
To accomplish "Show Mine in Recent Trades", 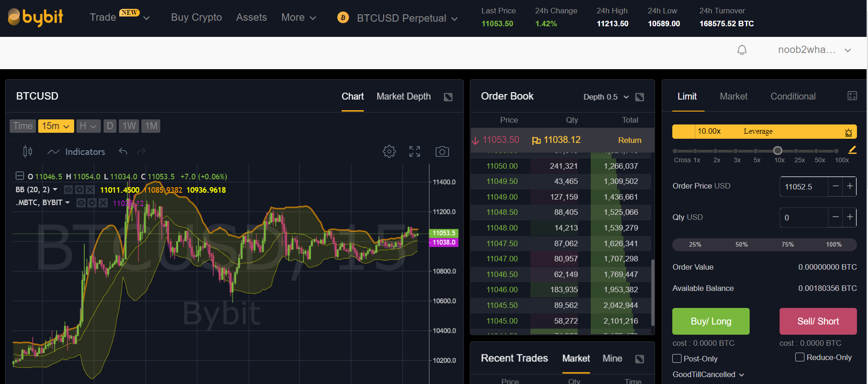I will pyautogui.click(x=612, y=359).
